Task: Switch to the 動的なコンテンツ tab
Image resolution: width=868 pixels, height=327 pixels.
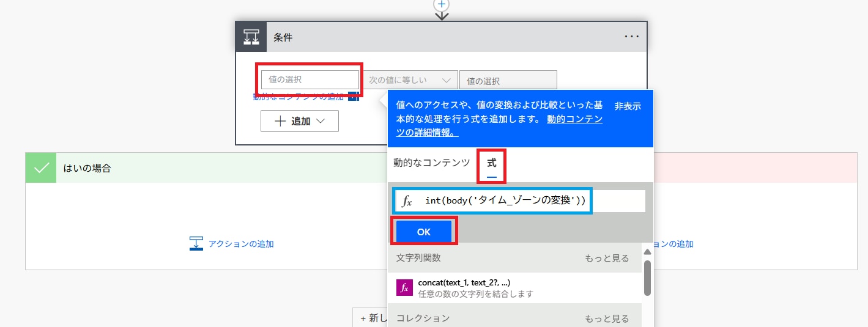Action: pyautogui.click(x=431, y=163)
